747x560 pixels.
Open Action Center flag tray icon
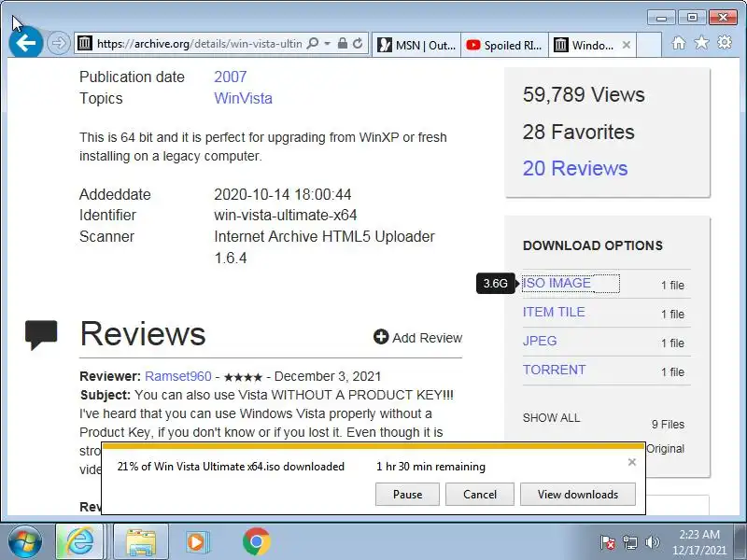point(608,542)
